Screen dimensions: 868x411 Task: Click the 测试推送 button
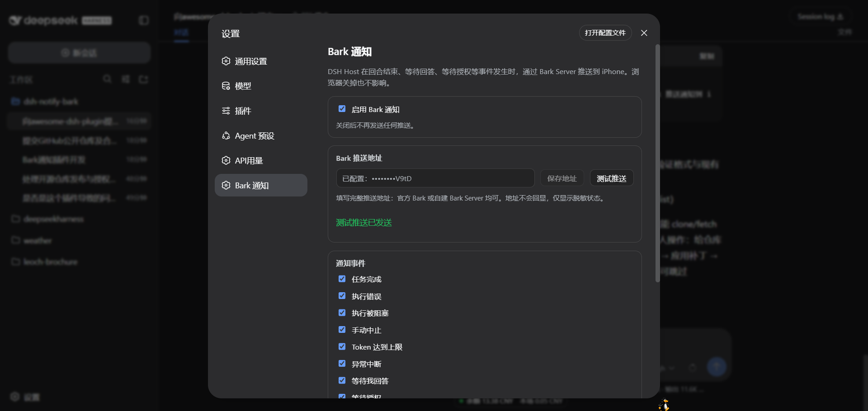tap(611, 178)
